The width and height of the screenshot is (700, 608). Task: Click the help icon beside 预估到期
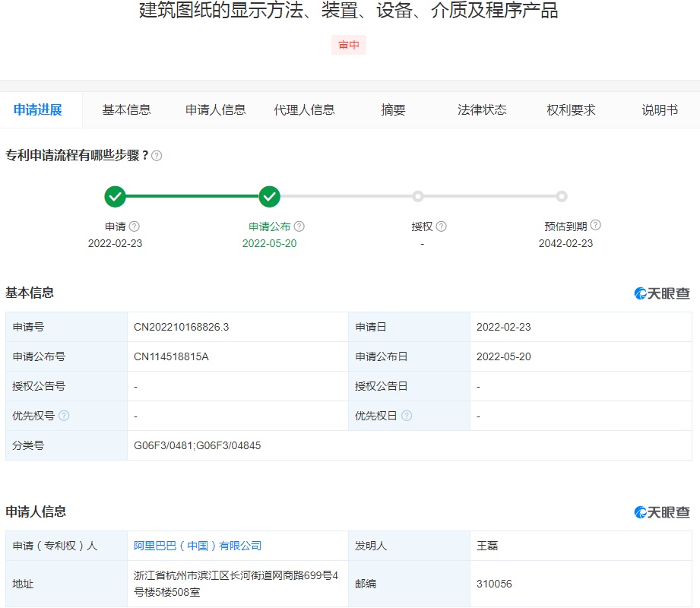click(x=596, y=226)
